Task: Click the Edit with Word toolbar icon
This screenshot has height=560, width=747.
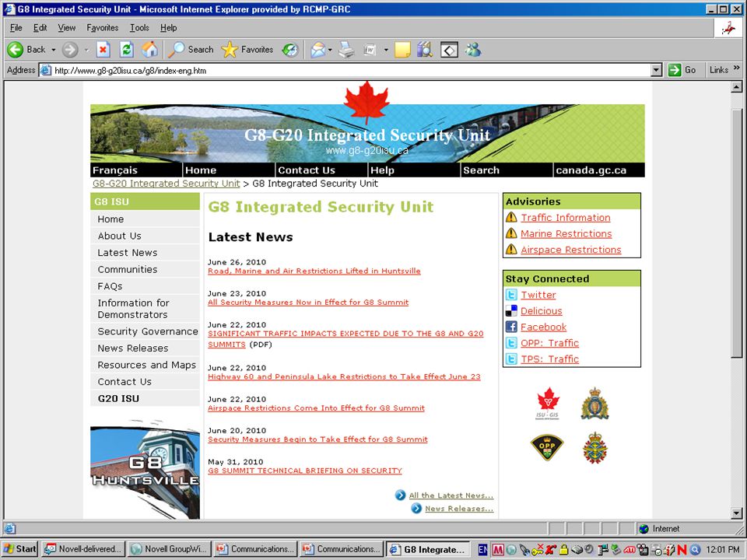Action: (x=370, y=50)
